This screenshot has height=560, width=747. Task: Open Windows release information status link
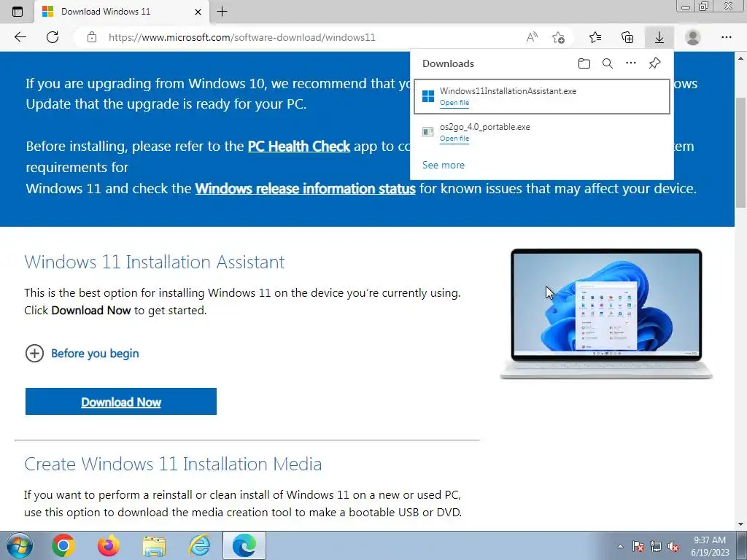[306, 189]
